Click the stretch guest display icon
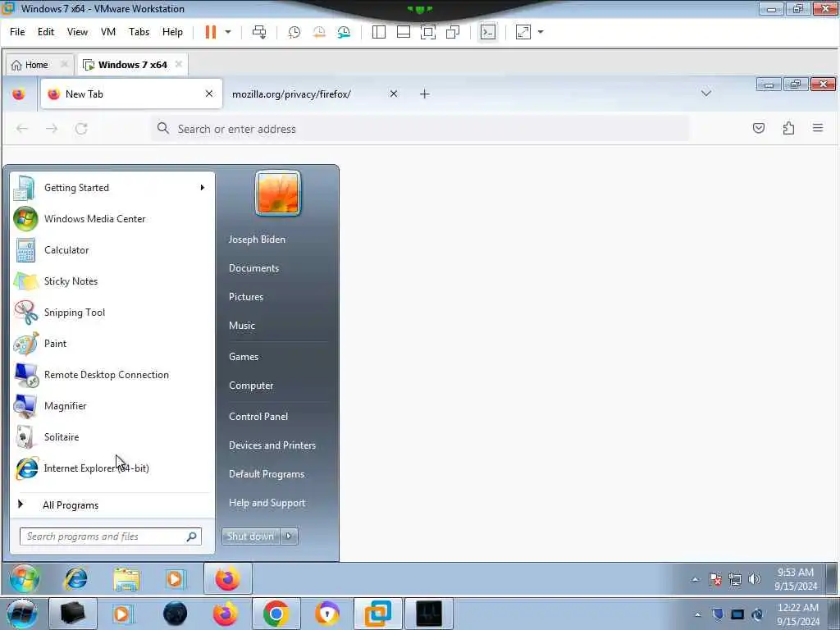 pos(523,32)
